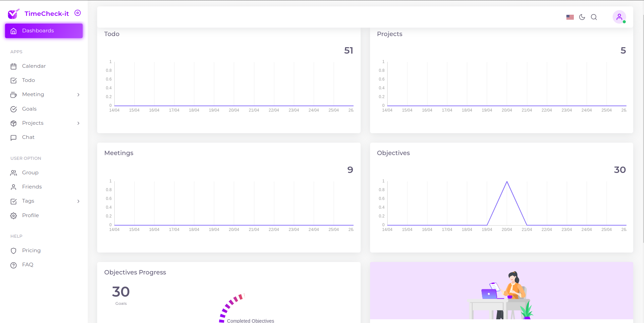Select the Todo checkmark icon in sidebar
The image size is (644, 323).
click(x=13, y=80)
